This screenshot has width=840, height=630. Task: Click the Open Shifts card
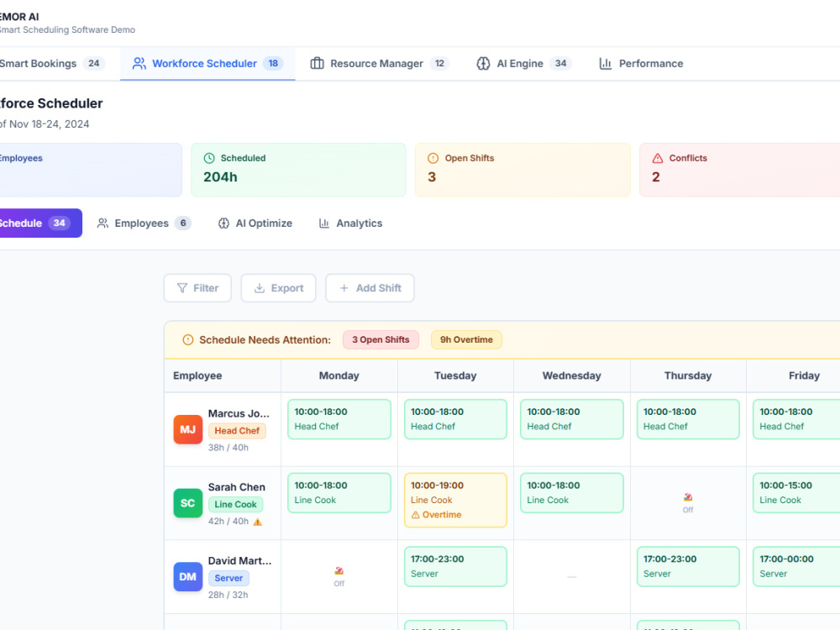[522, 170]
